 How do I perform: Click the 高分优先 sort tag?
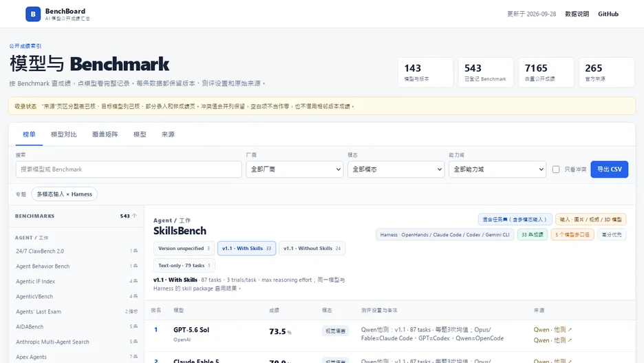612,235
